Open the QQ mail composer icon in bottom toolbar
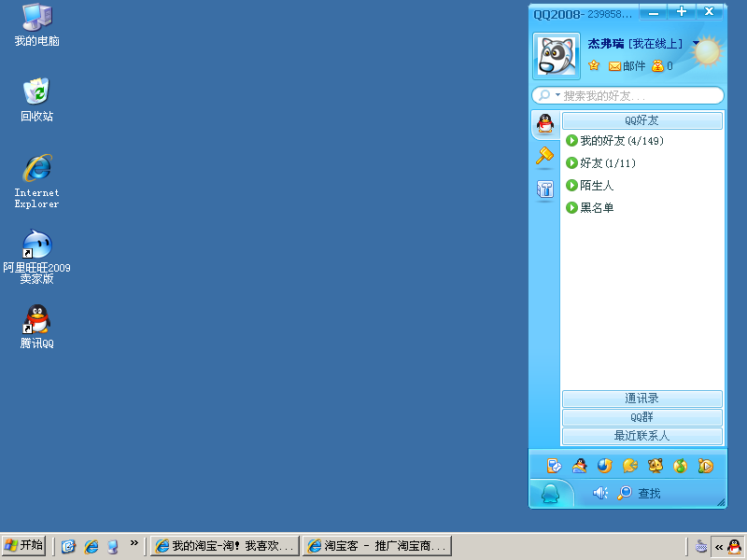 pyautogui.click(x=554, y=465)
